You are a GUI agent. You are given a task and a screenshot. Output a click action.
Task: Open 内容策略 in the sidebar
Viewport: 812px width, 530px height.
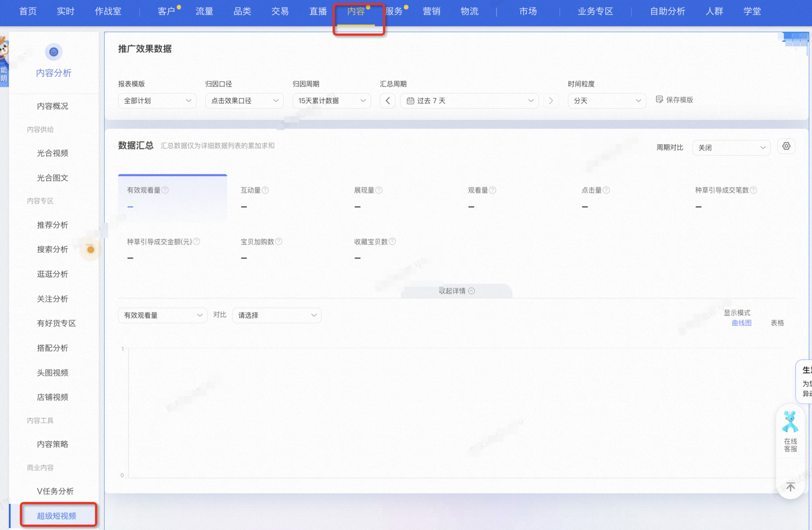click(x=53, y=444)
